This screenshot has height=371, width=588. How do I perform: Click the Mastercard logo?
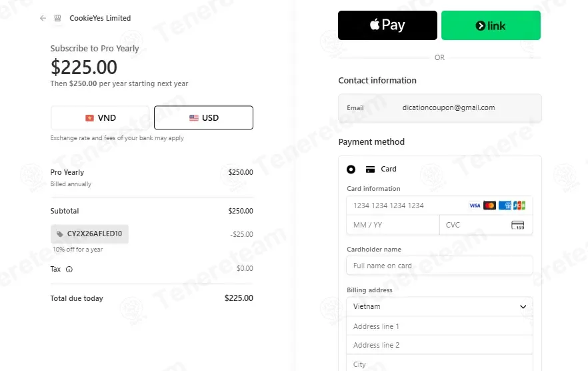point(489,206)
